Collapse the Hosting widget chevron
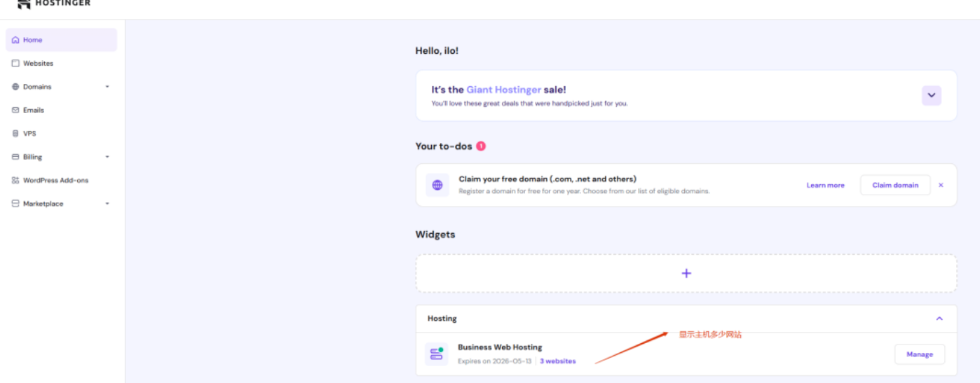 939,319
